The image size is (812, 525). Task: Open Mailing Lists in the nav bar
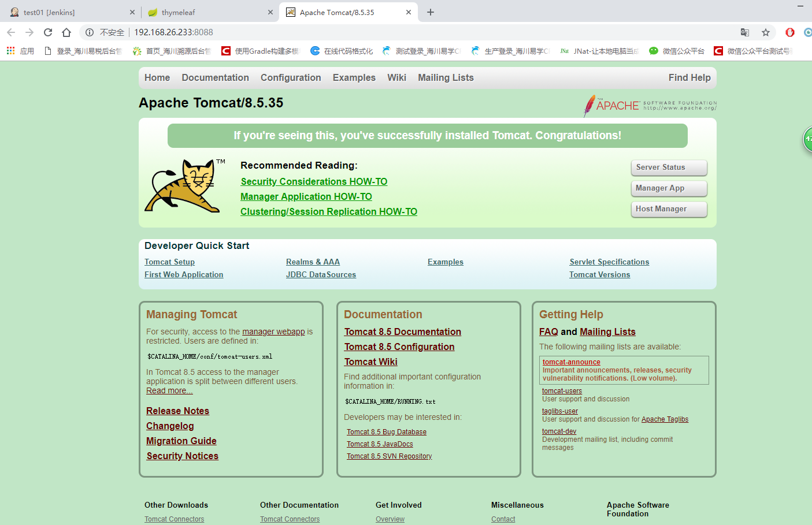point(446,77)
